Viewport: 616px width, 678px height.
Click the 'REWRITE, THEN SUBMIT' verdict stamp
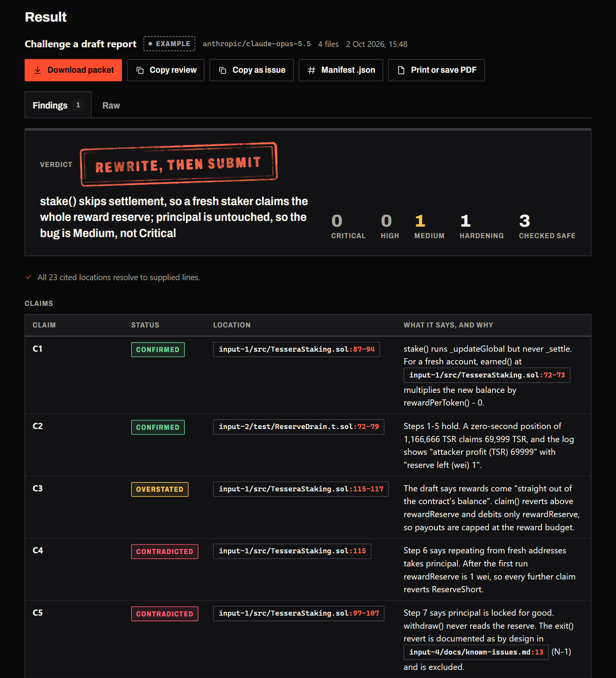point(179,164)
